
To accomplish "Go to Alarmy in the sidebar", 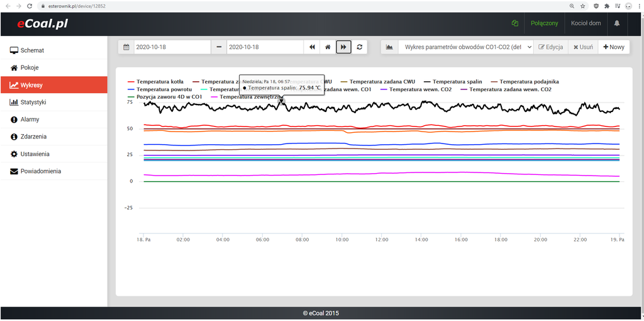I will tap(30, 120).
